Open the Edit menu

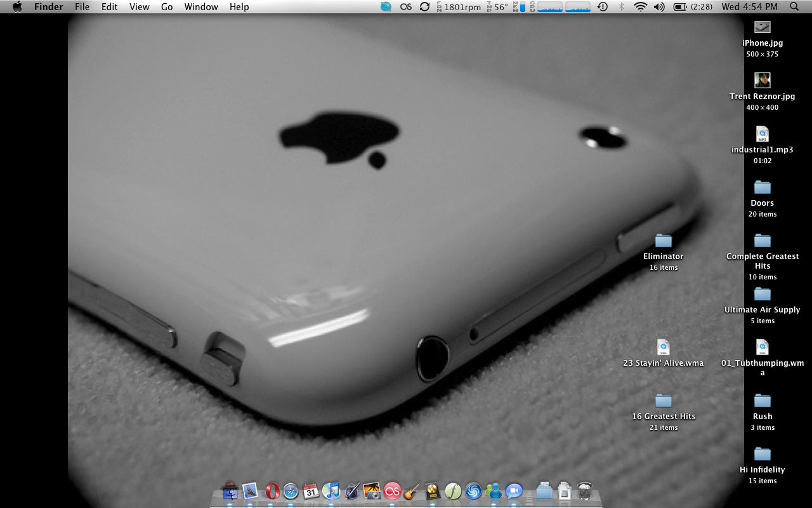tap(110, 7)
